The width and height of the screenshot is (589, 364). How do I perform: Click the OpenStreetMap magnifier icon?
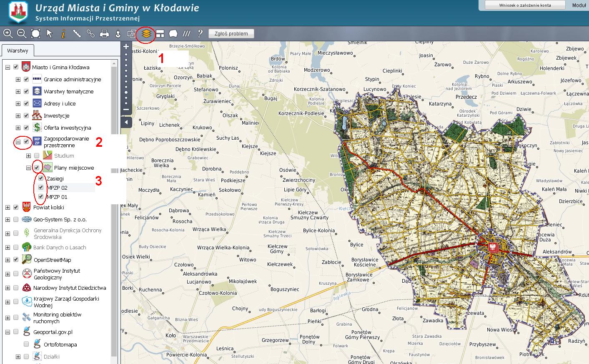pos(27,259)
